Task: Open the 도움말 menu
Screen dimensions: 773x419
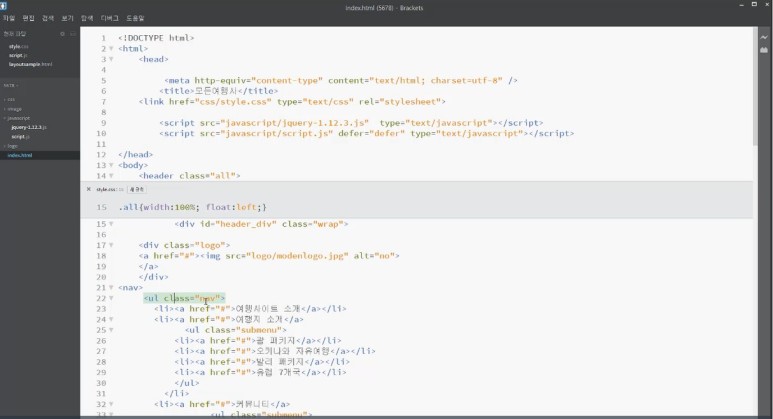Action: click(135, 18)
